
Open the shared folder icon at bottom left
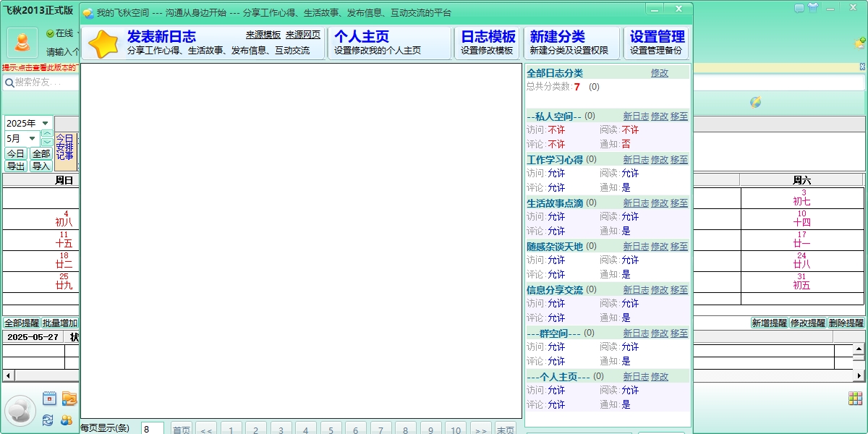coord(69,398)
